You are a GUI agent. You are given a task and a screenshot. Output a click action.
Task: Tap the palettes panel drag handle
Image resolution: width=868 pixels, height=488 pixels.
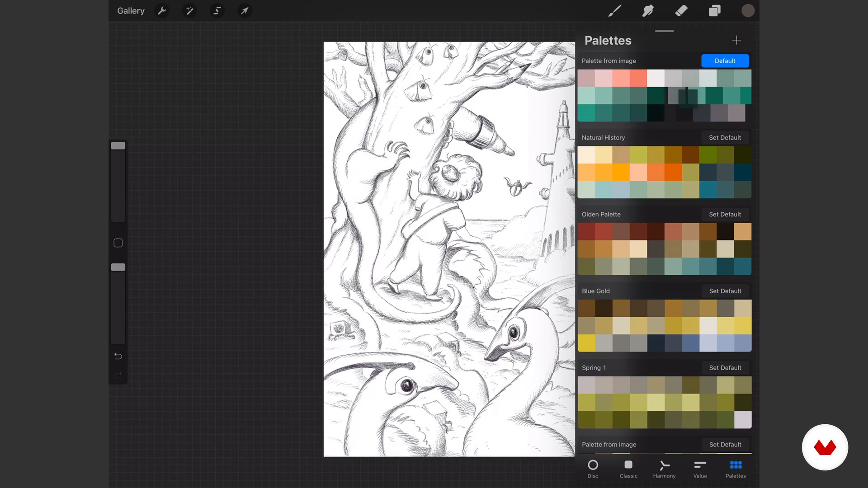click(x=664, y=31)
